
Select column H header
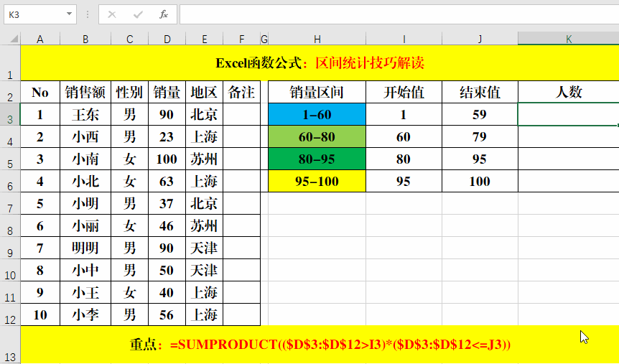pyautogui.click(x=317, y=39)
